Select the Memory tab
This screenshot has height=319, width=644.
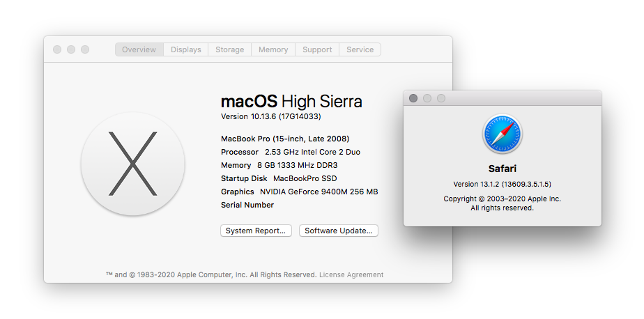point(273,49)
